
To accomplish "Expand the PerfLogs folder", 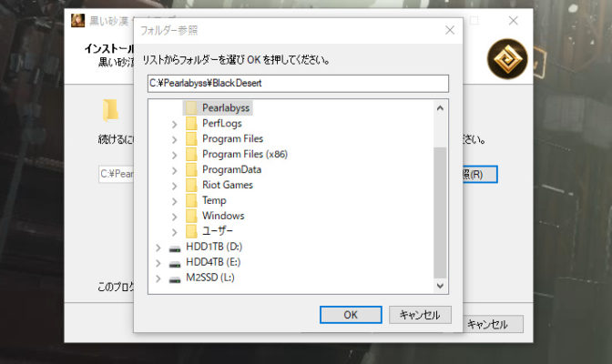I will click(x=175, y=125).
